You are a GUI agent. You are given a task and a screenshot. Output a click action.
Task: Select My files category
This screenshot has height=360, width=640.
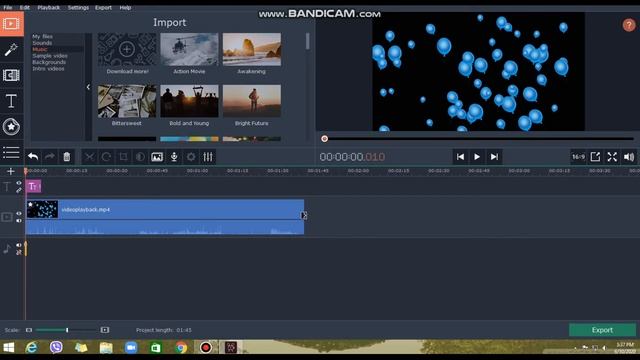42,36
